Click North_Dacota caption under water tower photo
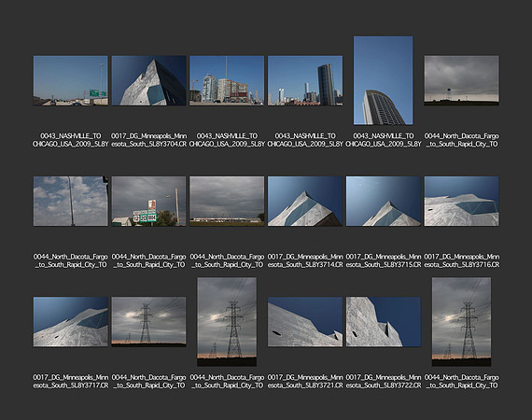532x420 pixels. [461, 140]
